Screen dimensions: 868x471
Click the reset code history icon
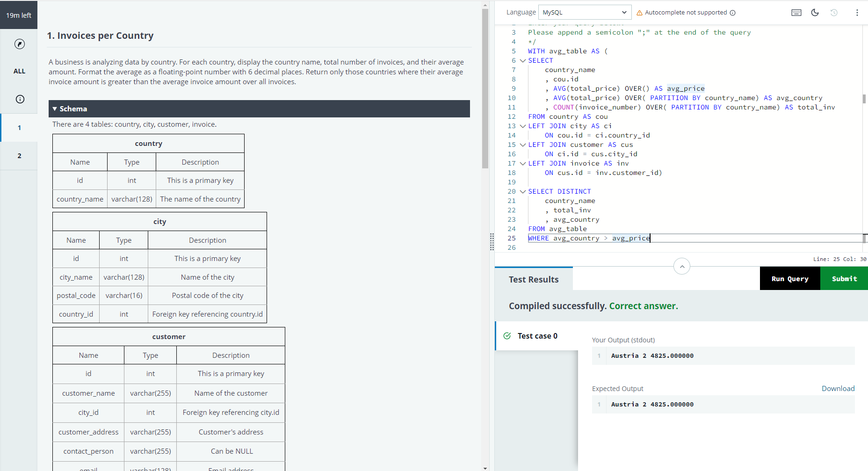[x=834, y=13]
